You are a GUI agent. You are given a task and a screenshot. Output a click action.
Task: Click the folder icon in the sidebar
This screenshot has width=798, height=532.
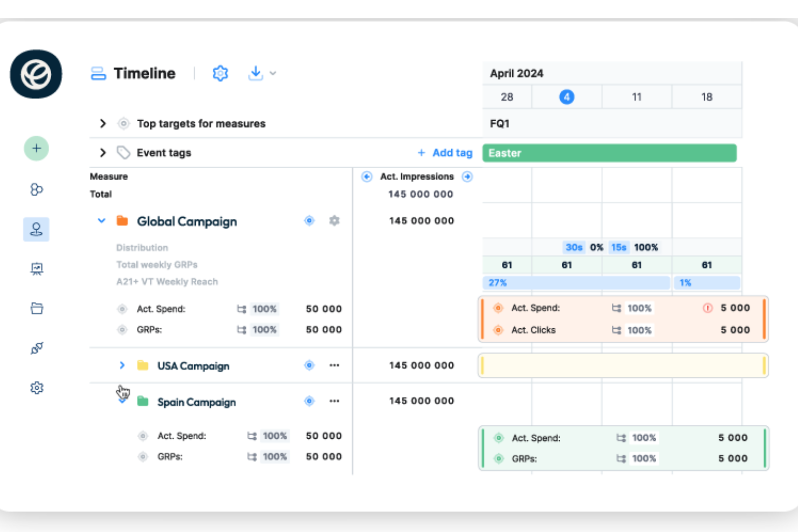(36, 308)
